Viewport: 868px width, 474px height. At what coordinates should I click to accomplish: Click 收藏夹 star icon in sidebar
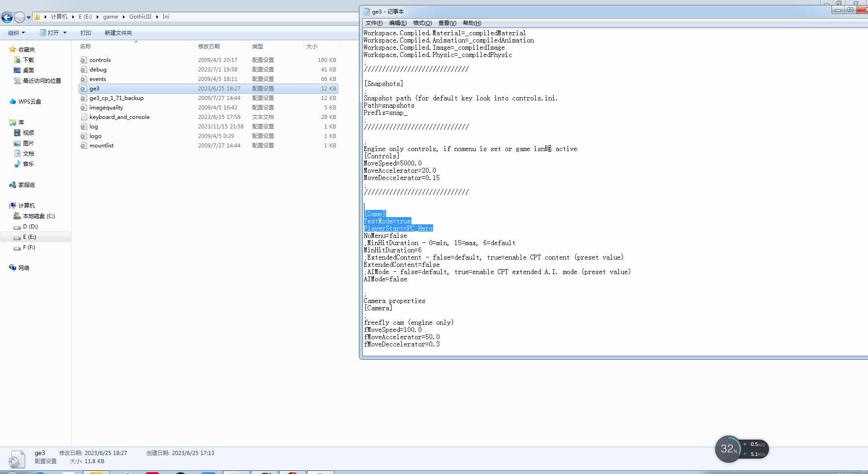click(x=13, y=49)
